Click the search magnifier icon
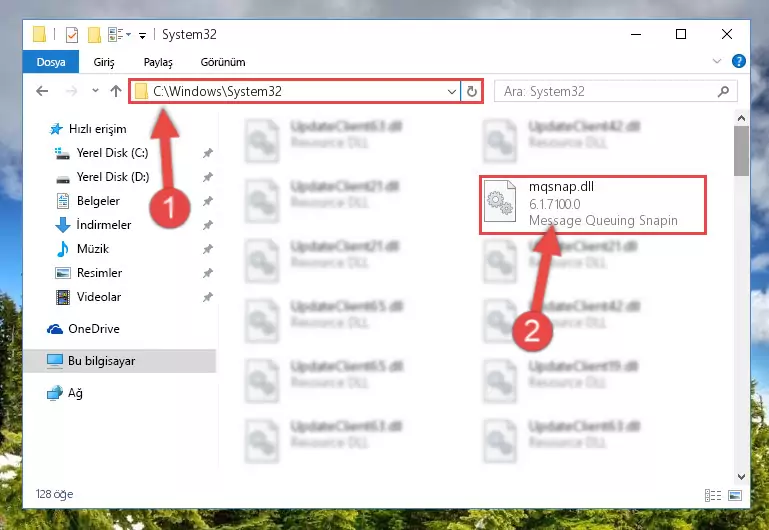Image resolution: width=769 pixels, height=530 pixels. point(723,91)
